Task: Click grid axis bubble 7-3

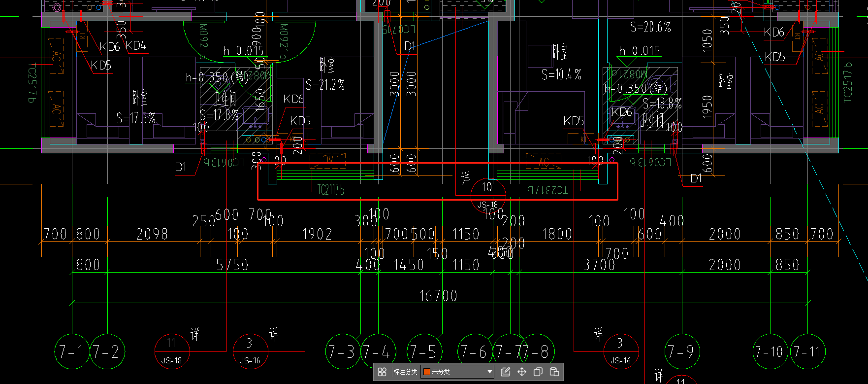Action: point(343,351)
